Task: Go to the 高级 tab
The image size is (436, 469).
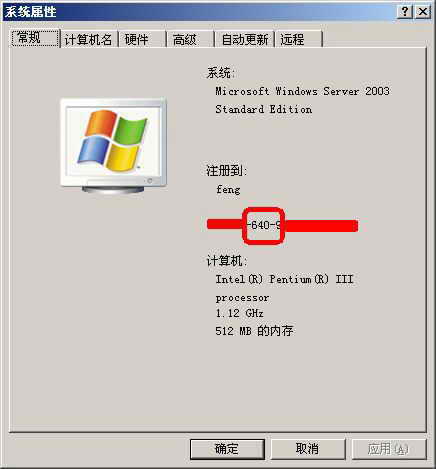Action: click(190, 40)
